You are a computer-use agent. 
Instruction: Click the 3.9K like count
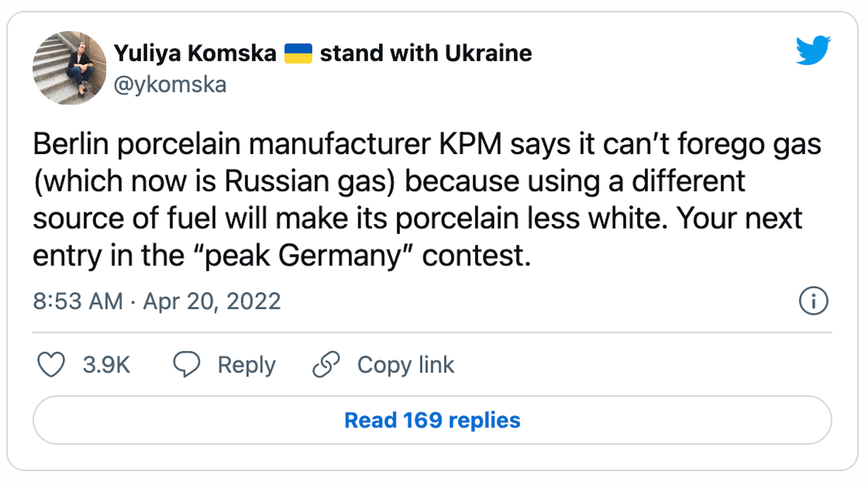tap(106, 365)
